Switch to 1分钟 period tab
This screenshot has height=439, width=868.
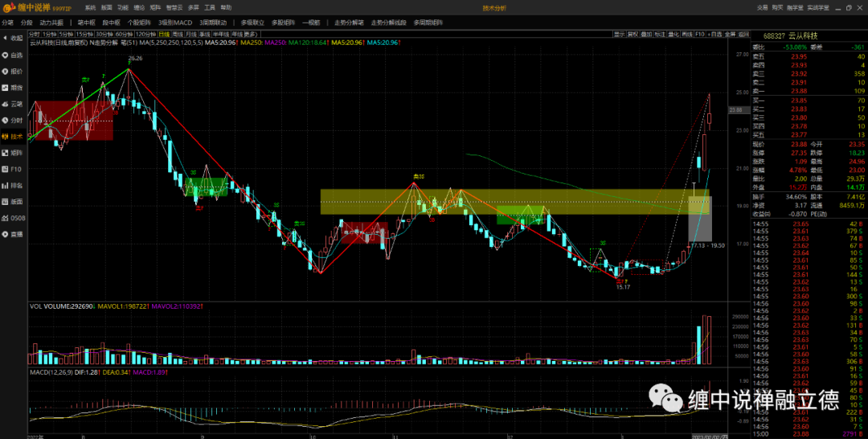point(50,35)
